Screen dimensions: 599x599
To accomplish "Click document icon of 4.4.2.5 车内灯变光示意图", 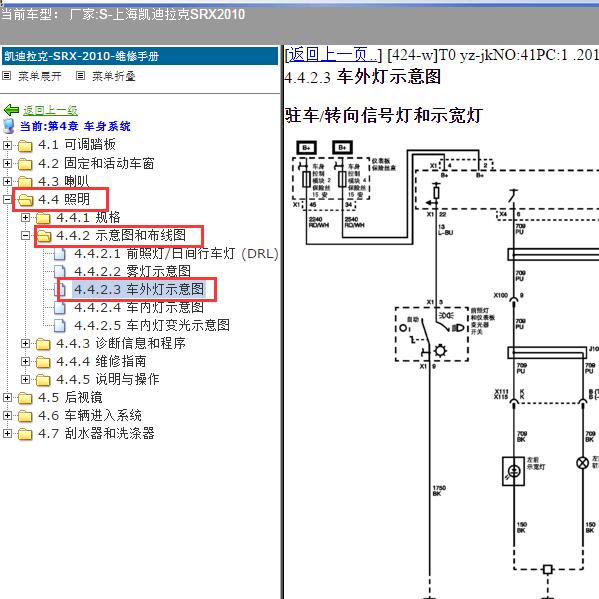I will coord(60,325).
